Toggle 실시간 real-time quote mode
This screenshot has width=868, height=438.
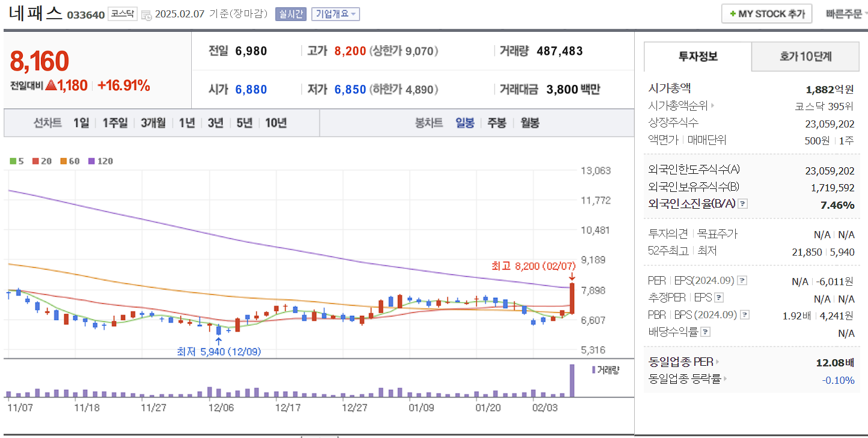[x=291, y=14]
